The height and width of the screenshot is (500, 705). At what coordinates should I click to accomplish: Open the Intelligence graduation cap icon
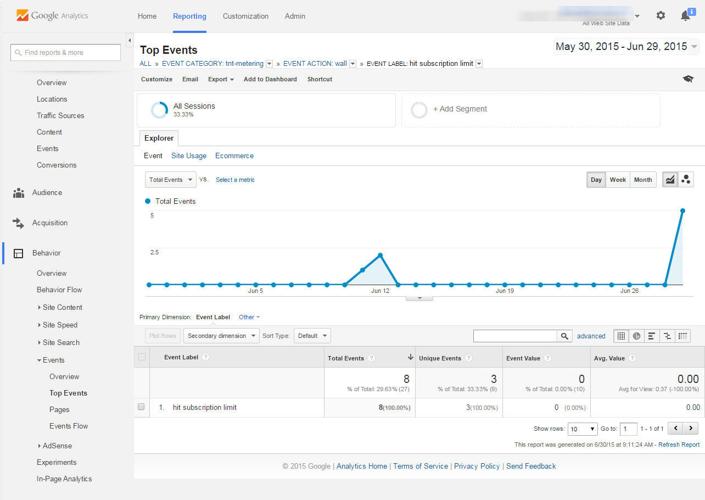pos(688,79)
